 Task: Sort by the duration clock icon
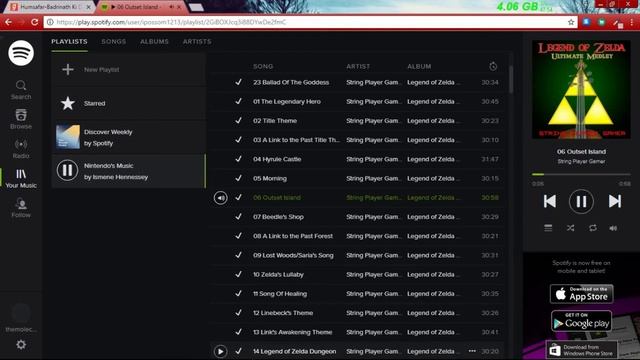coord(493,66)
